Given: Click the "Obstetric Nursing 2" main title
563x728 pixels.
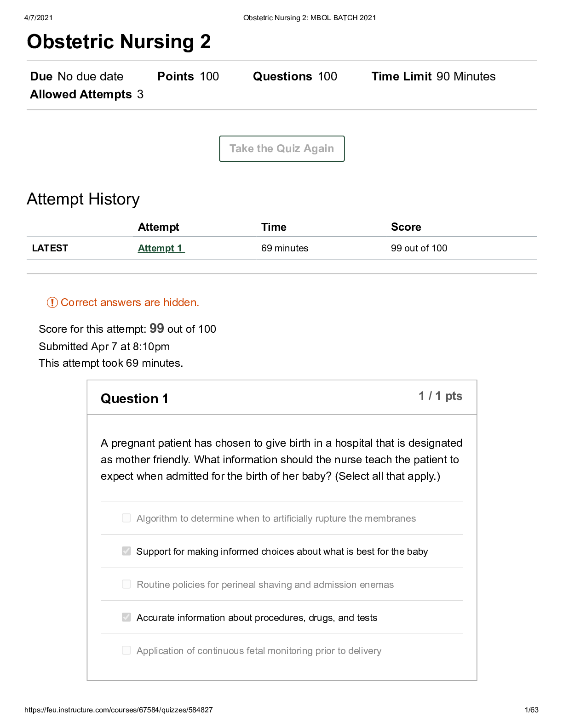Looking at the screenshot, I should [x=119, y=42].
